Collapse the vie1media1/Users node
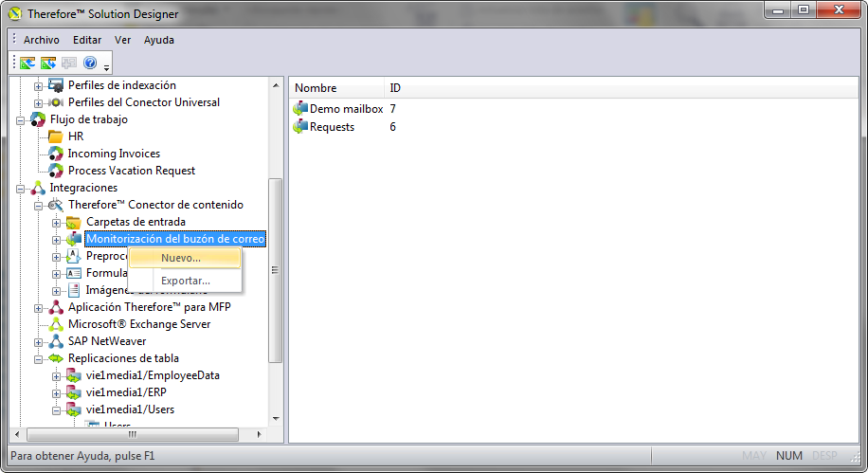 pos(57,411)
